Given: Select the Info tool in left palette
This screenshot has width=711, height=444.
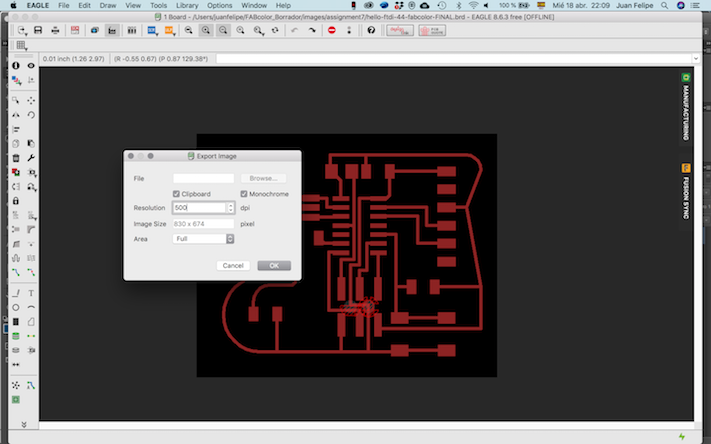Looking at the screenshot, I should click(x=16, y=66).
